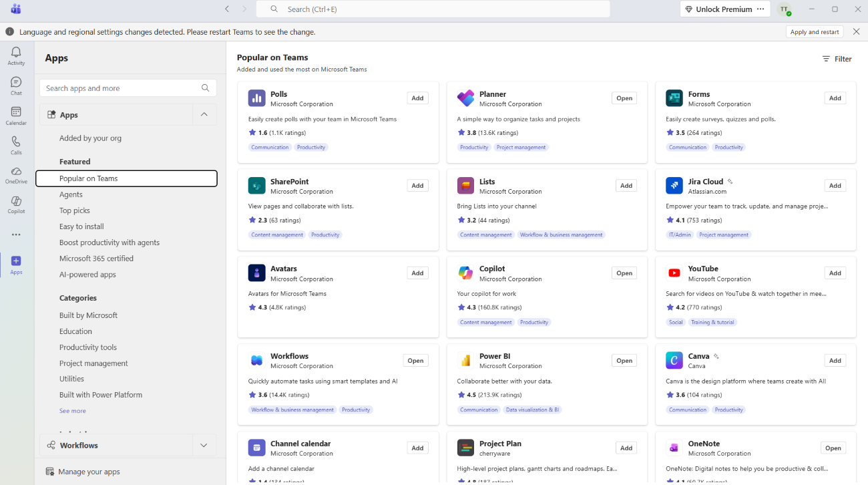This screenshot has height=485, width=868.
Task: Open the OneDrive cloud icon
Action: pyautogui.click(x=16, y=171)
